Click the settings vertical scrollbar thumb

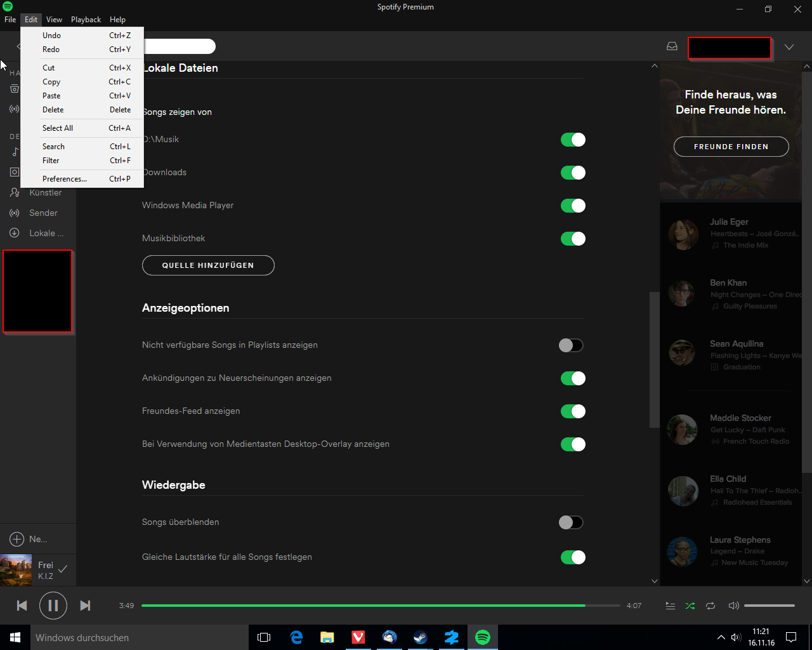tap(655, 360)
